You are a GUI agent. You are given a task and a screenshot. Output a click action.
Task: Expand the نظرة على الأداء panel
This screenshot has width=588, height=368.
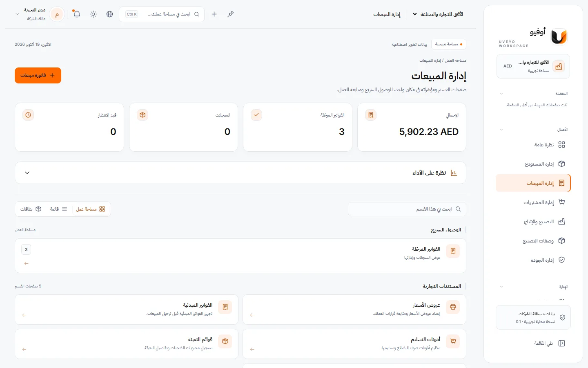pyautogui.click(x=240, y=173)
